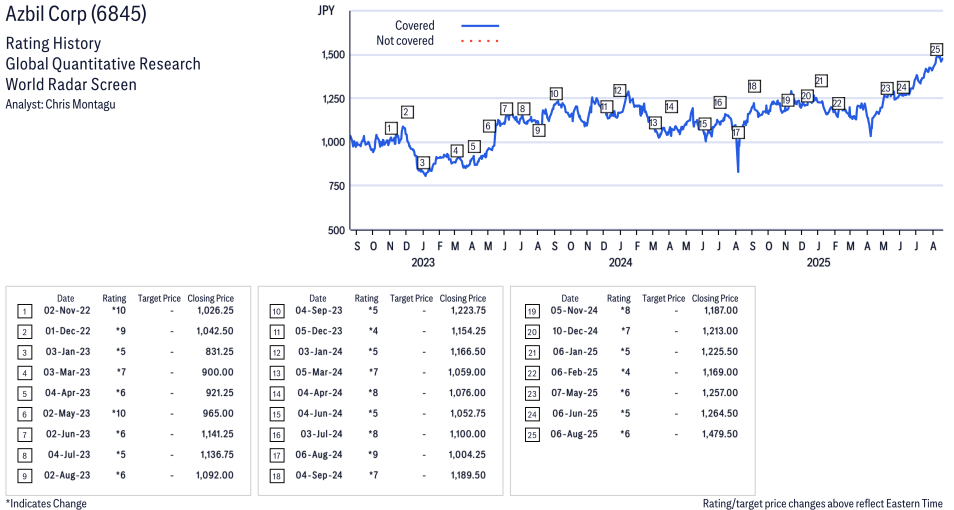Click row number box 16 in the table
The width and height of the screenshot is (954, 510).
(277, 435)
